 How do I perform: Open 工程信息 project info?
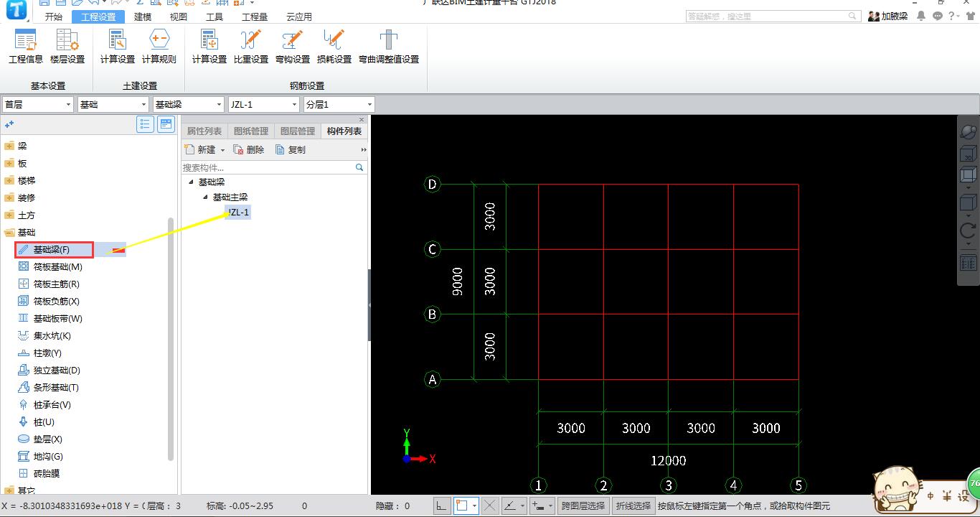pyautogui.click(x=26, y=47)
